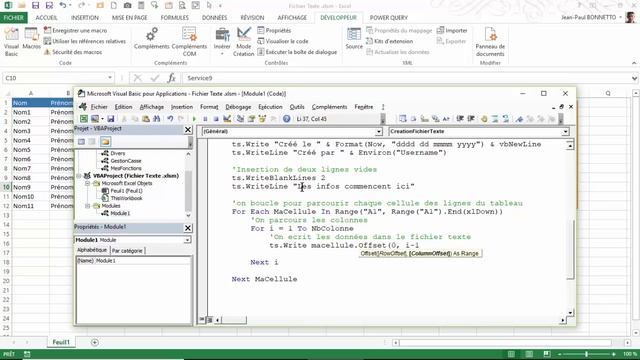
Task: Switch to the ACCUEIL ribbon tab
Action: pos(47,18)
